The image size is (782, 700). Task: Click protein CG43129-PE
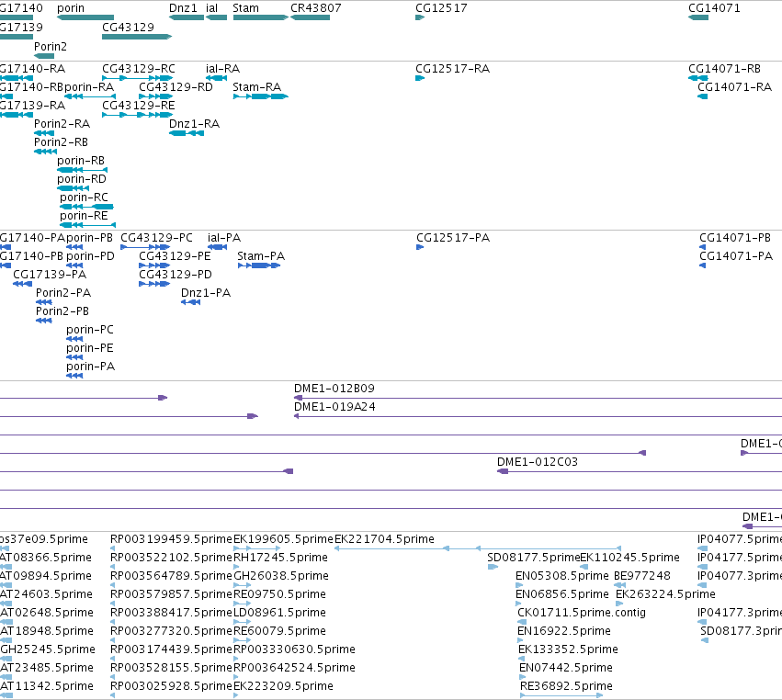154,265
